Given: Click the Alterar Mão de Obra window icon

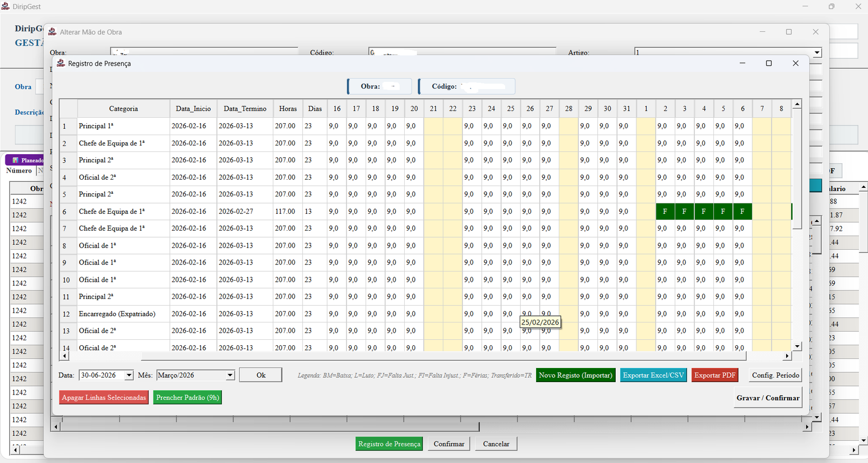Looking at the screenshot, I should coord(53,32).
